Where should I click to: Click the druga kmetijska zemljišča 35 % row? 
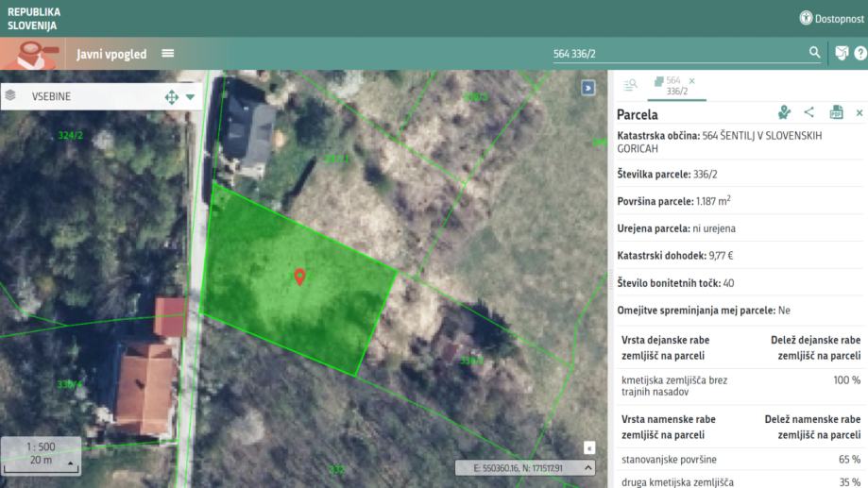tap(740, 482)
